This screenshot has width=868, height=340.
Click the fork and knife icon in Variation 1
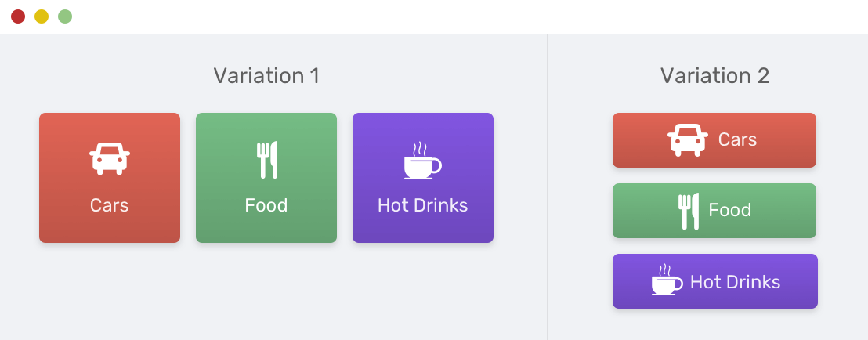(x=266, y=160)
